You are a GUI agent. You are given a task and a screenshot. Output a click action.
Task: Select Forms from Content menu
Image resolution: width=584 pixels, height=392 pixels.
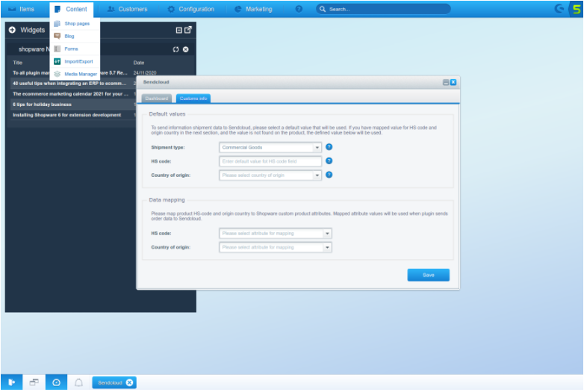75,49
